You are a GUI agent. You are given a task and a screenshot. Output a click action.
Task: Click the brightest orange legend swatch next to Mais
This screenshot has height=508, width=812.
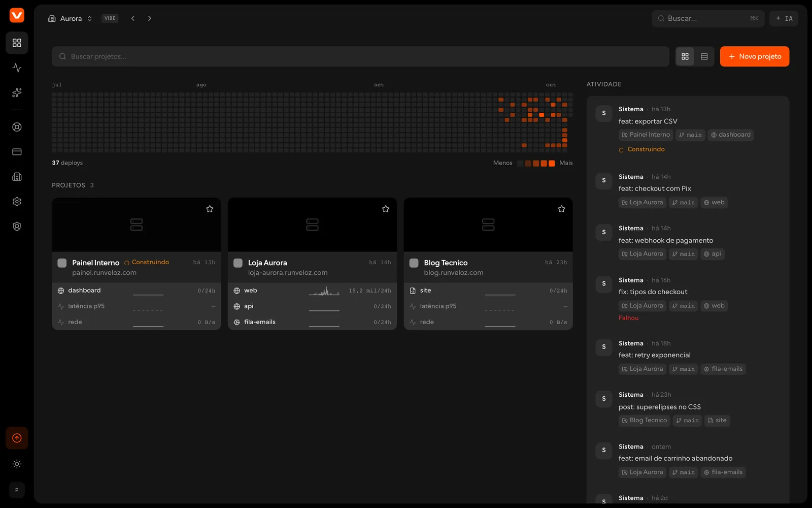pyautogui.click(x=552, y=163)
